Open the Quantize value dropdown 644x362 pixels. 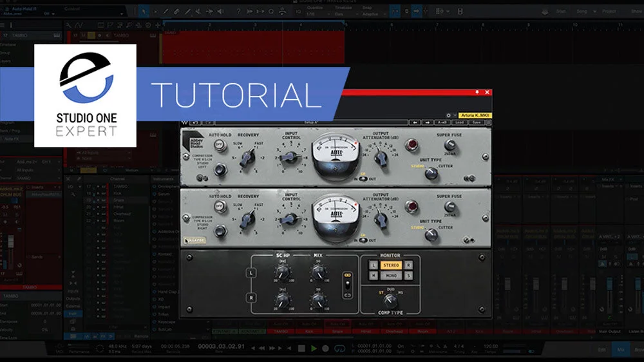click(x=318, y=14)
